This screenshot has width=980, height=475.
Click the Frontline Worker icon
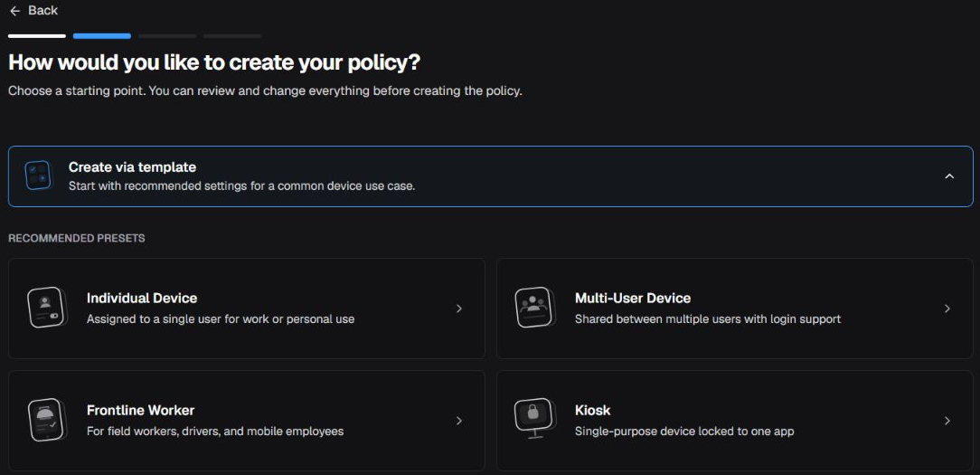point(47,420)
